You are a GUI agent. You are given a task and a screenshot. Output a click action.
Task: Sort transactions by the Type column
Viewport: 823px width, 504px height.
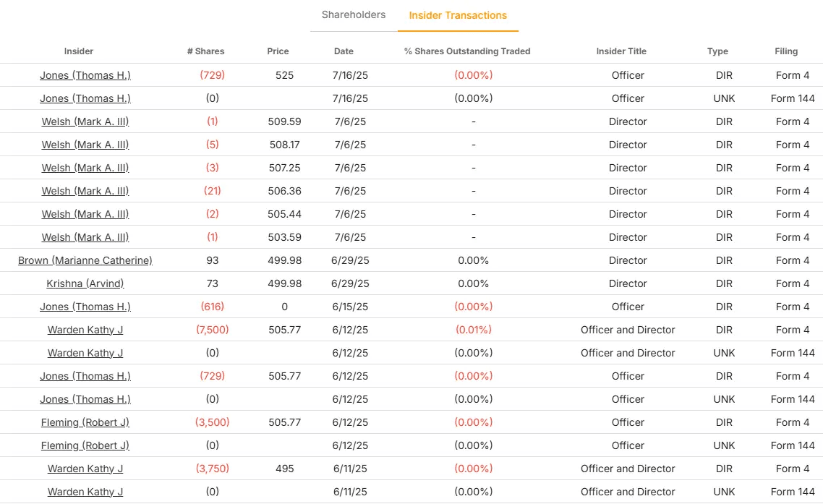click(717, 51)
